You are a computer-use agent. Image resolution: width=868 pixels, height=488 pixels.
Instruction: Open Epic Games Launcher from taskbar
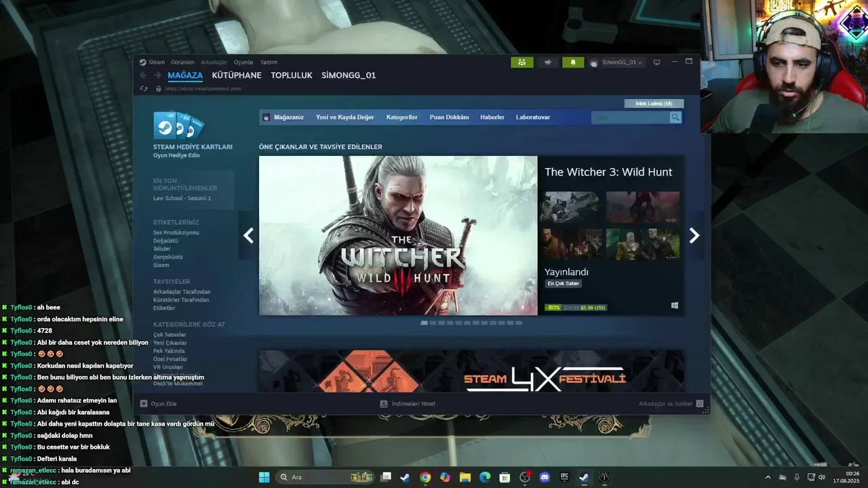pyautogui.click(x=564, y=477)
